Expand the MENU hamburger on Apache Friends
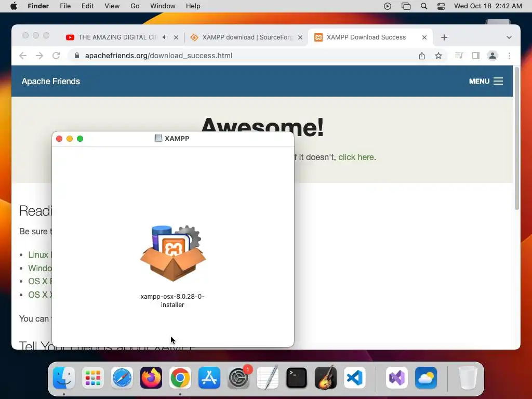Screen dimensions: 532x399 [x=486, y=81]
